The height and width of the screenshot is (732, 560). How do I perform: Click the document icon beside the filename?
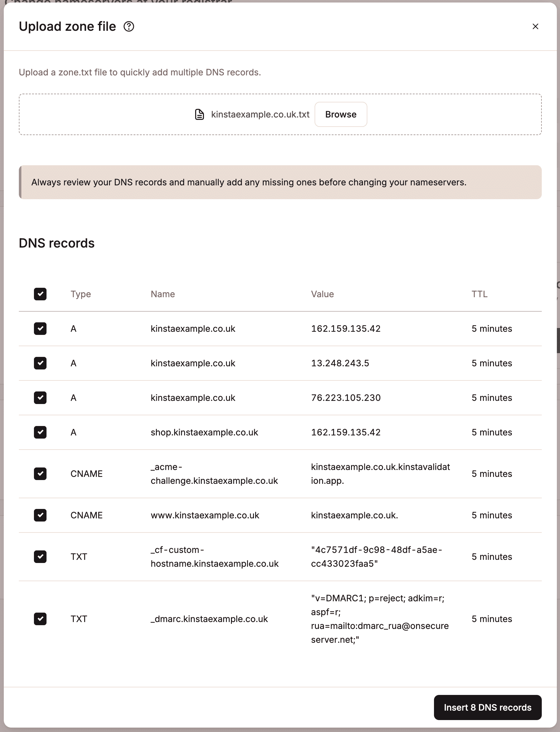[x=199, y=114]
